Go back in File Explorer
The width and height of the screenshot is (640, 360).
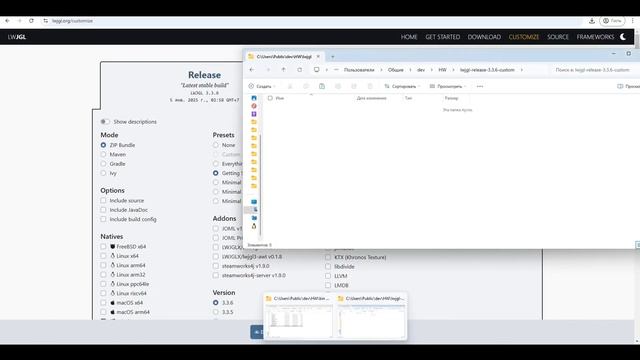[x=252, y=70]
